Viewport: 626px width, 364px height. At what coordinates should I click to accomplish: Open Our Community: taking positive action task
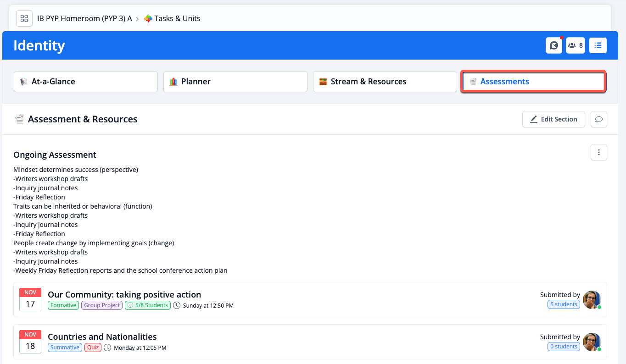point(124,294)
